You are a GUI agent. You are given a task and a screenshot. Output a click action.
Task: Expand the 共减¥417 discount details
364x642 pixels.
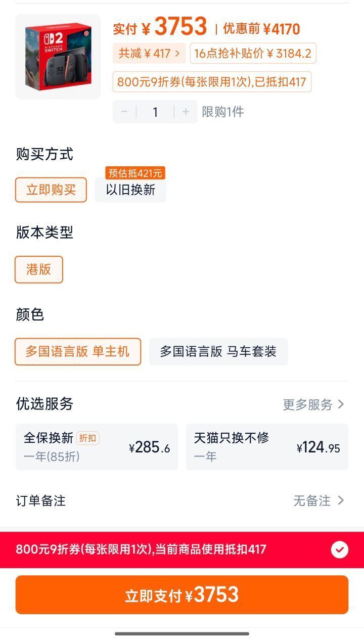pos(149,53)
